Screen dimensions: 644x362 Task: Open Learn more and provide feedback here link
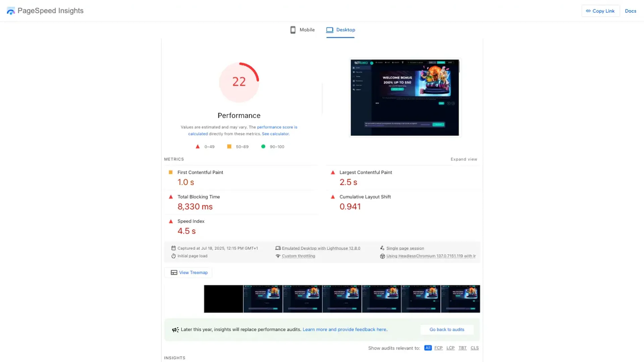(344, 329)
